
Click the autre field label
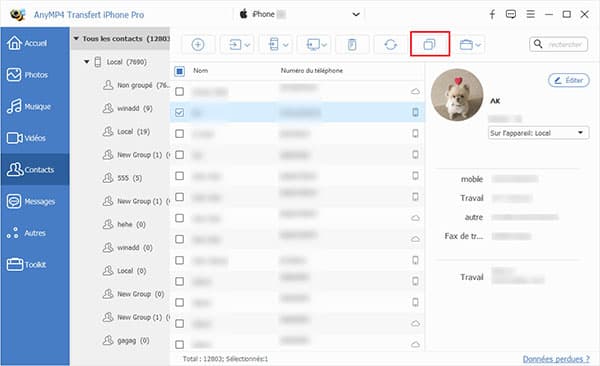pos(474,217)
